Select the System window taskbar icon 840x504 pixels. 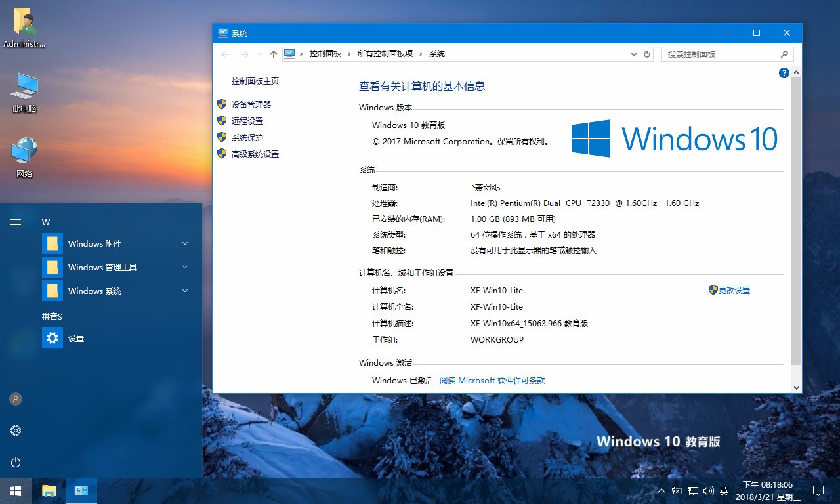tap(81, 490)
